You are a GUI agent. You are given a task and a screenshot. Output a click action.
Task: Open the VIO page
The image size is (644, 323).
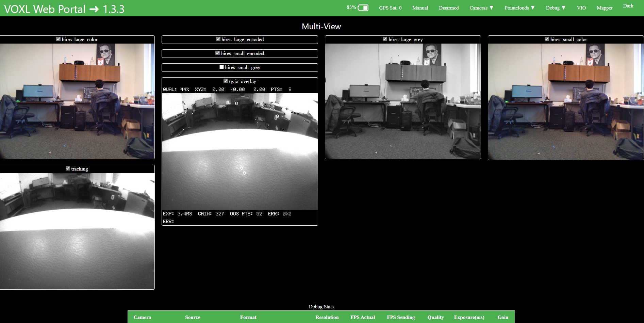pyautogui.click(x=581, y=8)
